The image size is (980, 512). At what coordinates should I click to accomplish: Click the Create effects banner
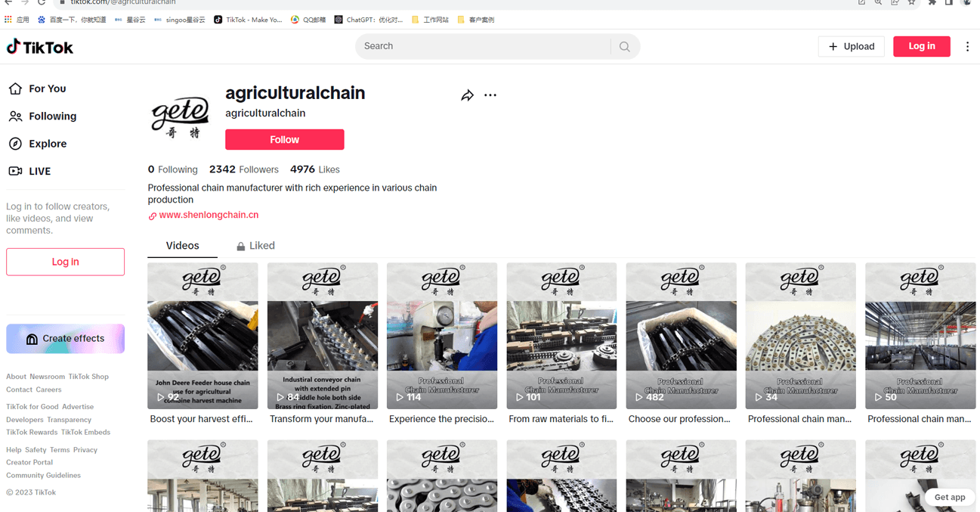tap(66, 339)
